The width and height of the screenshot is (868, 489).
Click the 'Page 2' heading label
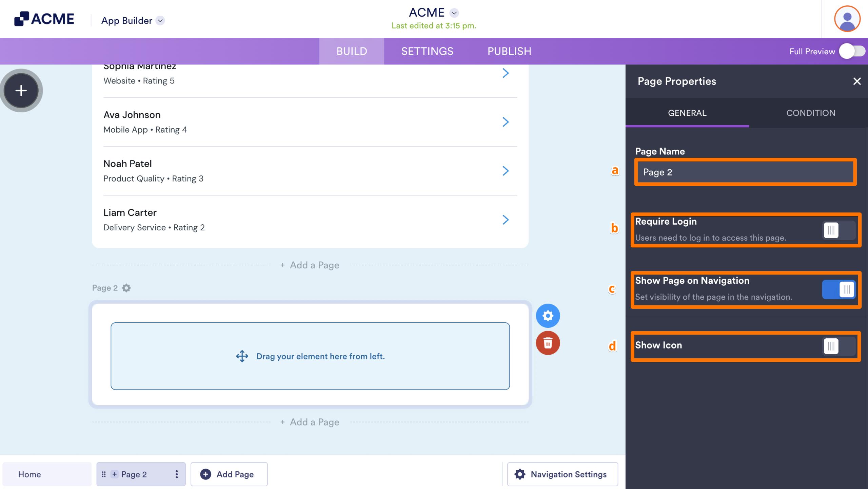coord(105,288)
